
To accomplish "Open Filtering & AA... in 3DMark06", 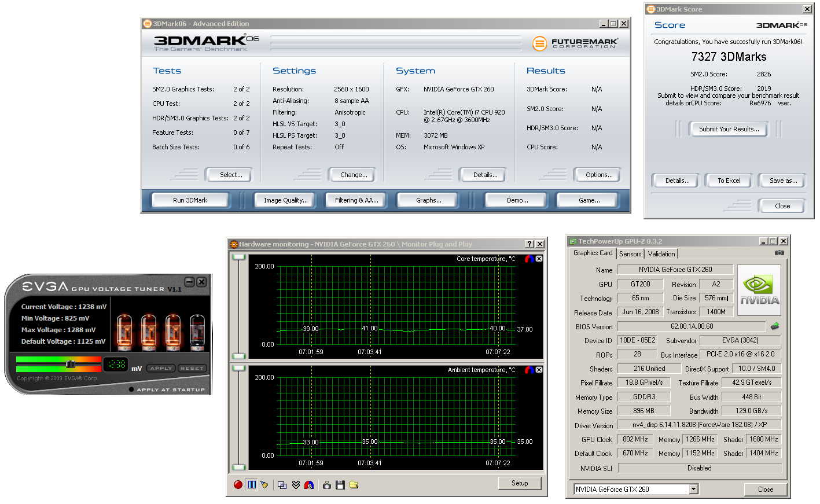I will pos(356,200).
